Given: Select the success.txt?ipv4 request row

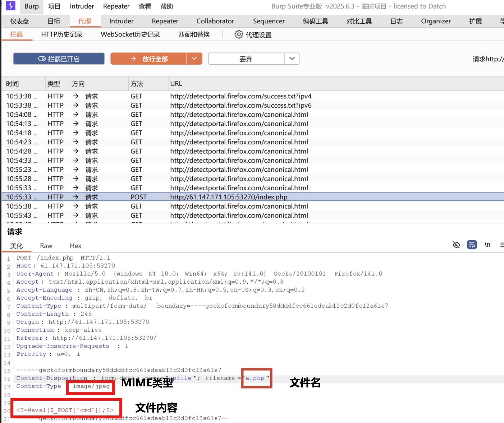Looking at the screenshot, I should [x=253, y=96].
